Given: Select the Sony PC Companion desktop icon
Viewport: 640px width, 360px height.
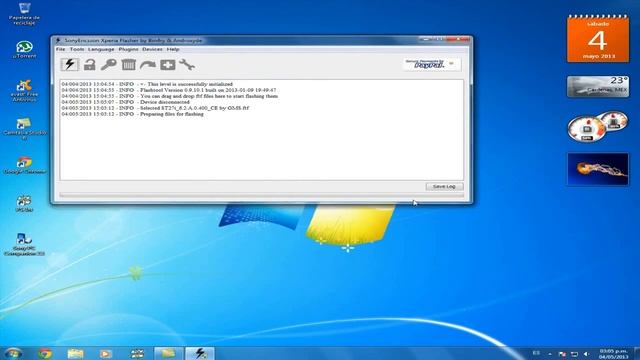Looking at the screenshot, I should pyautogui.click(x=24, y=244).
